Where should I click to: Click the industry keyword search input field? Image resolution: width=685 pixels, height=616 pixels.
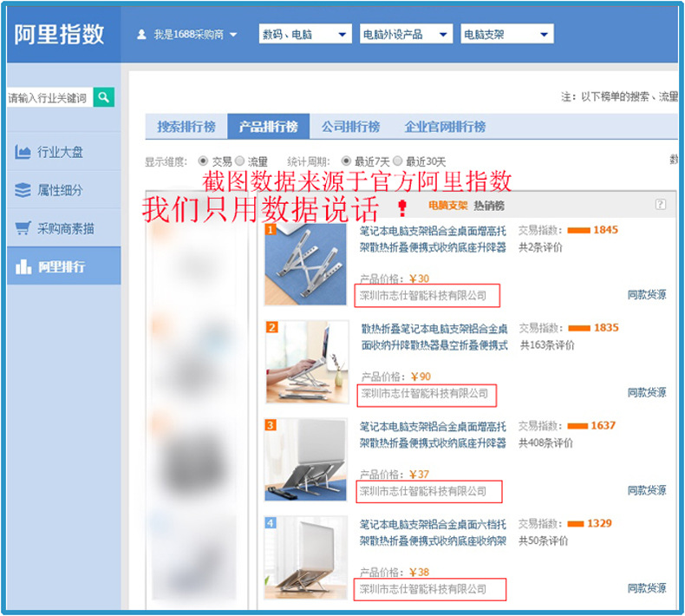[x=48, y=98]
